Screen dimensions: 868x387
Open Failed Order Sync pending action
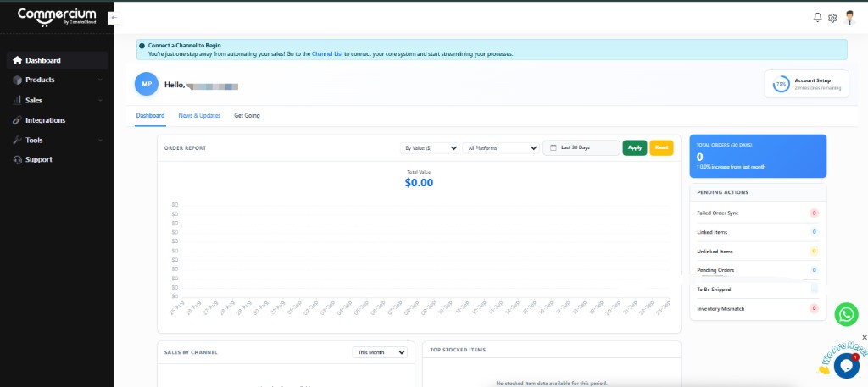click(758, 213)
